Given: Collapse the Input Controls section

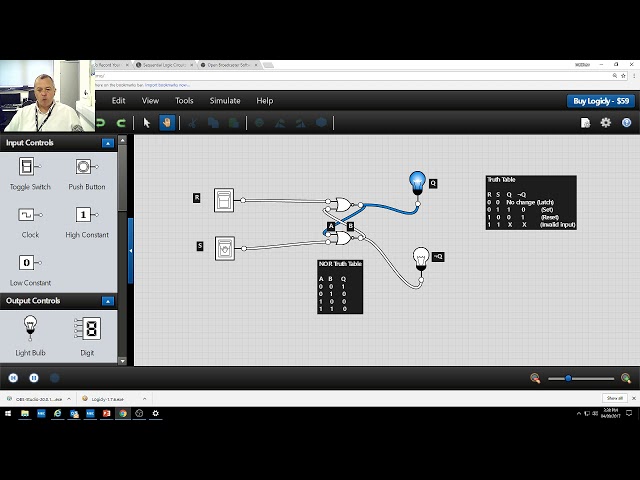Looking at the screenshot, I should (108, 143).
